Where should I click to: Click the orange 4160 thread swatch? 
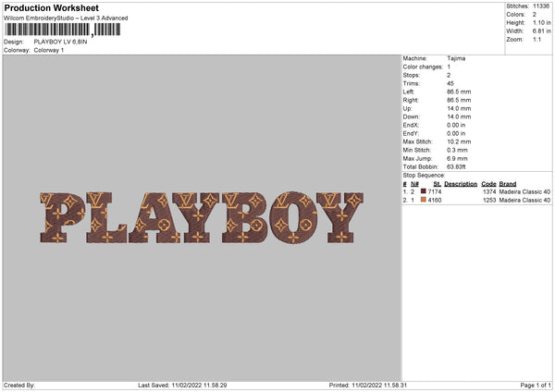pyautogui.click(x=424, y=200)
